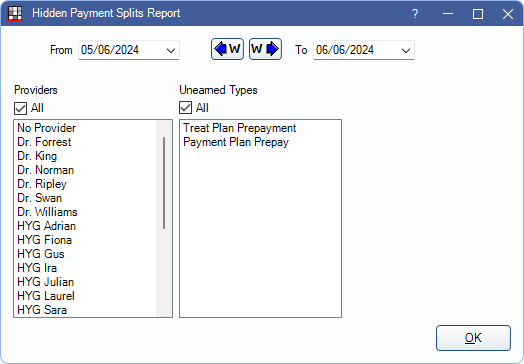
Task: Select Dr. Swan in Providers list
Action: coord(85,198)
